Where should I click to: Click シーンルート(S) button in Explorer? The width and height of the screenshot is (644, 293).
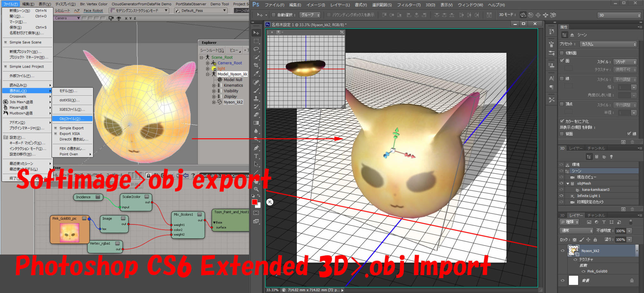tap(212, 50)
